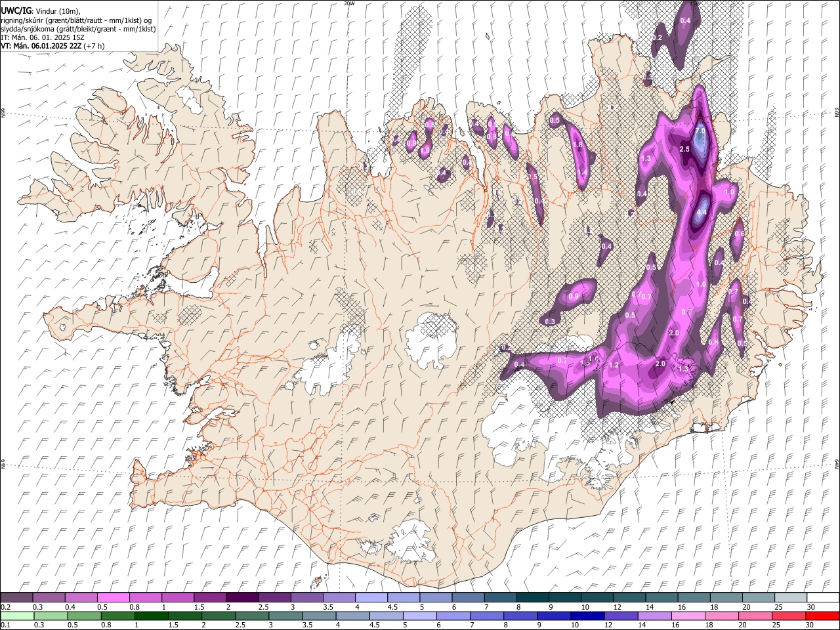Click the 'VT: Mán. 06.01.2025 22Z' valid time
Viewport: 840px width, 630px height.
(x=41, y=46)
